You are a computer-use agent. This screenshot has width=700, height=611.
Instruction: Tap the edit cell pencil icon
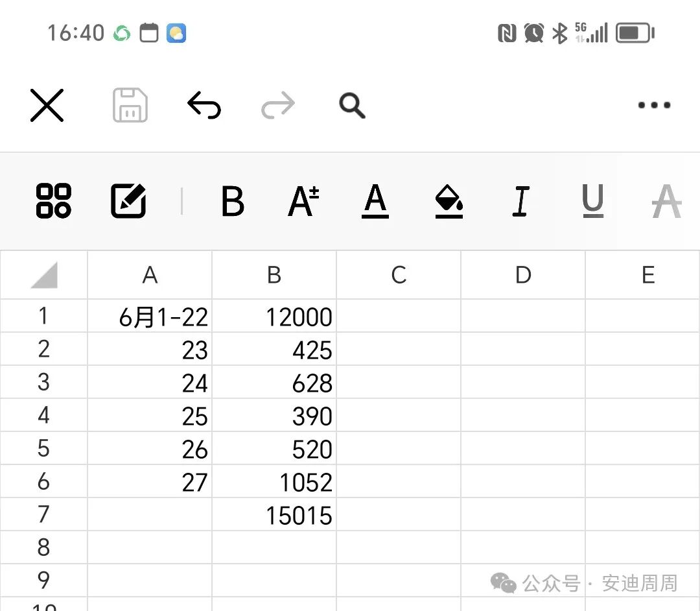pyautogui.click(x=128, y=200)
